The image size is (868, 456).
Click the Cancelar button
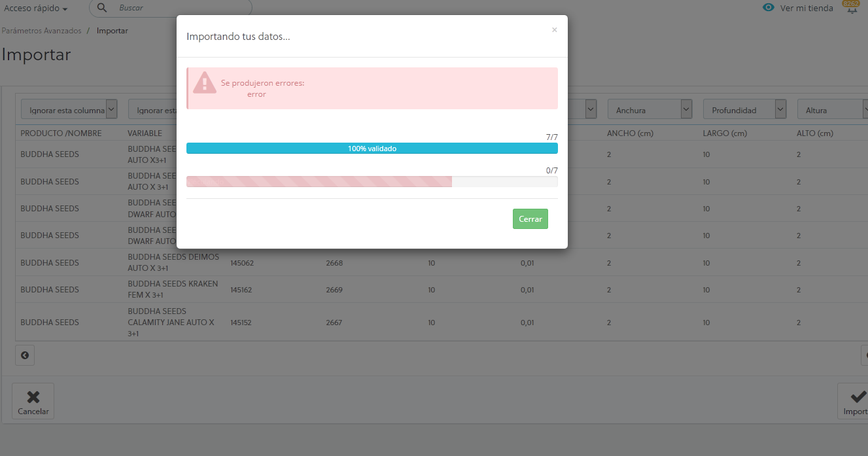click(x=33, y=401)
